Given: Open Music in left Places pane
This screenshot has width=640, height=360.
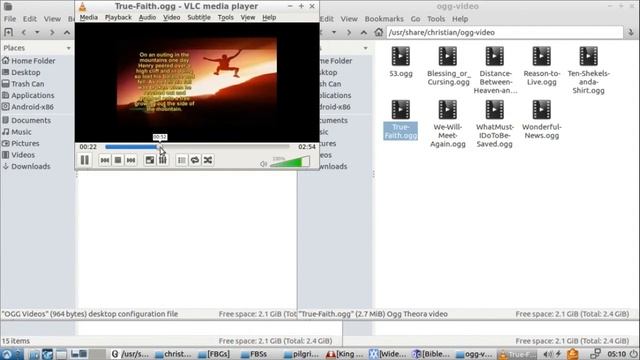Looking at the screenshot, I should (x=17, y=132).
